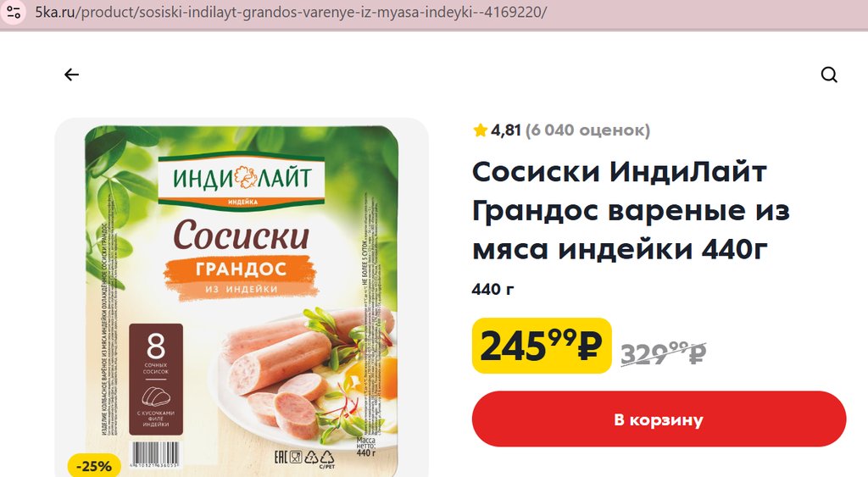Click the barcode on the package image
The height and width of the screenshot is (477, 868).
[x=154, y=454]
